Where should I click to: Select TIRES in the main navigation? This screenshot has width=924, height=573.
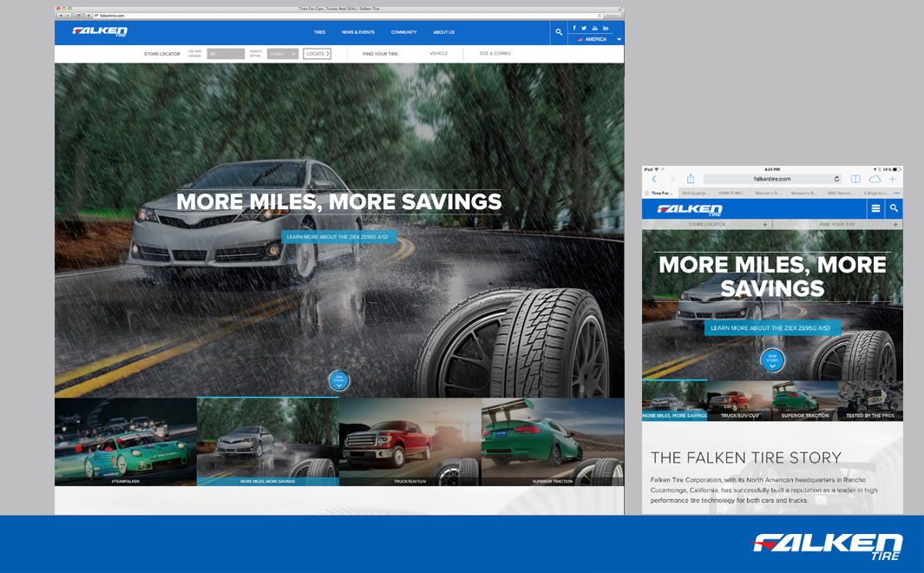319,32
